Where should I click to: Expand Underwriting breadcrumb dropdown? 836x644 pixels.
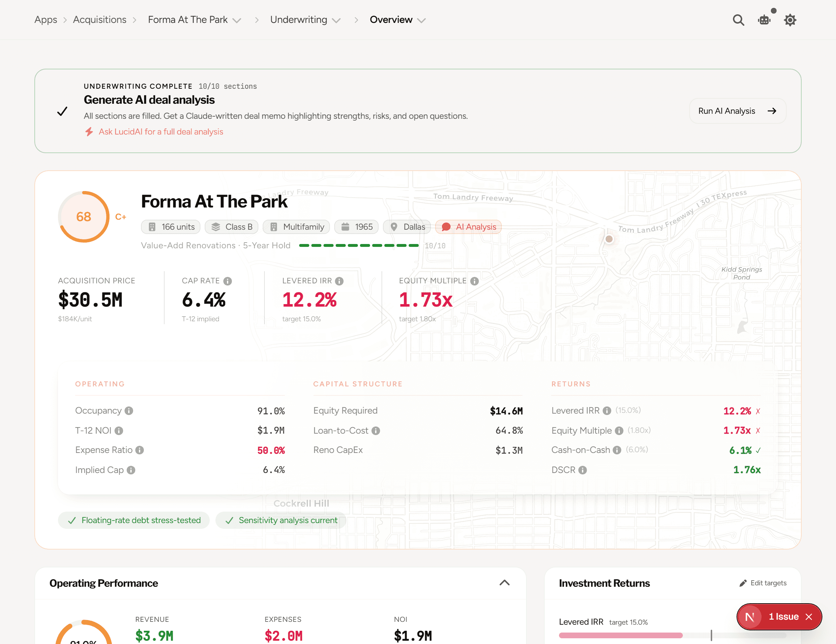336,21
